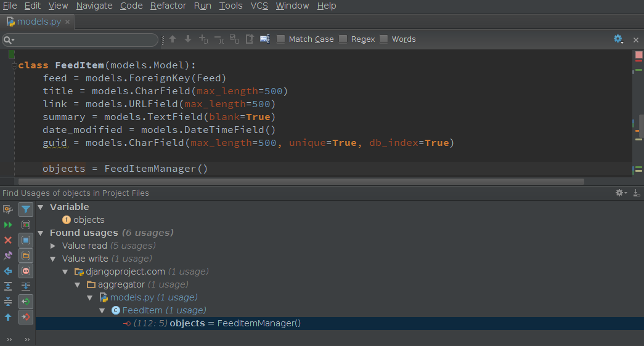Close the search bar
The height and width of the screenshot is (346, 644).
coord(636,40)
